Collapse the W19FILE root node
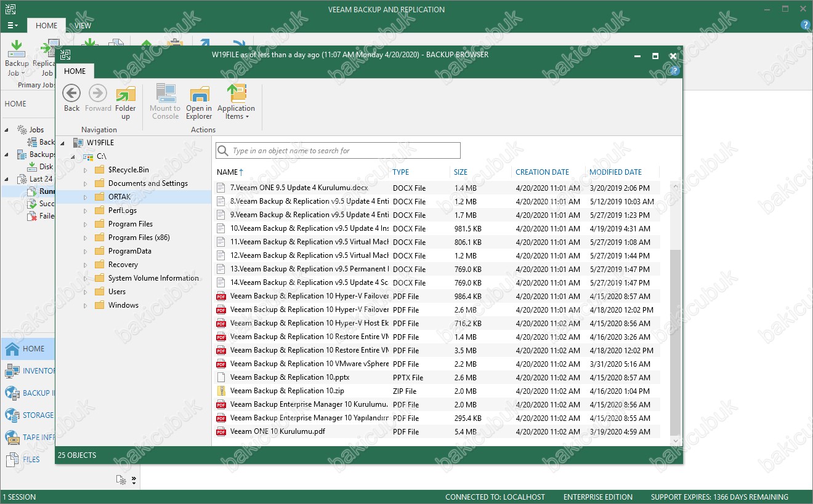The height and width of the screenshot is (504, 813). [x=63, y=143]
